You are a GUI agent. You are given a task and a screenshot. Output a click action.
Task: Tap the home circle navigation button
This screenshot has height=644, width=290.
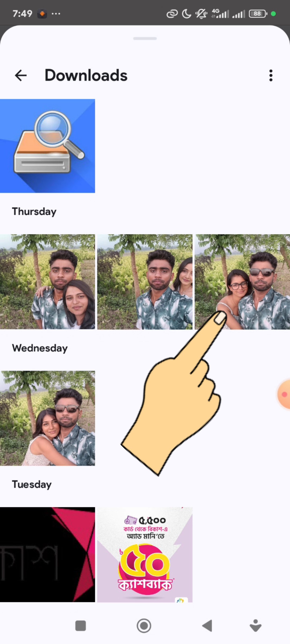(x=144, y=626)
